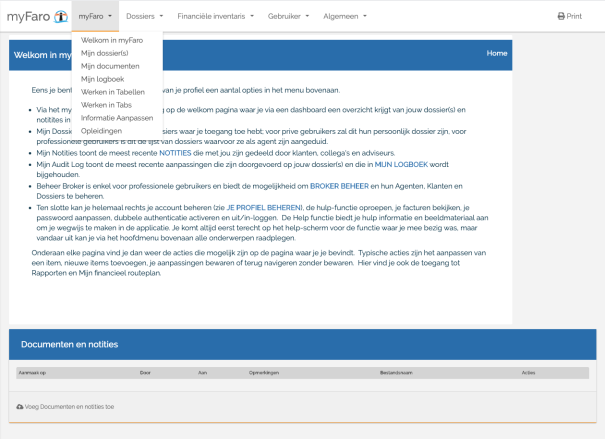Select Welkom in myFaro menu entry
Viewport: 605px width, 439px height.
coord(112,40)
